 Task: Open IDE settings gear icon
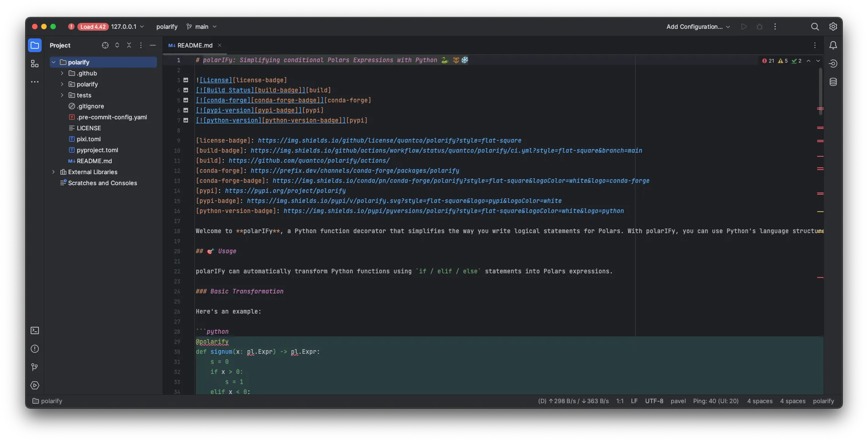point(833,27)
